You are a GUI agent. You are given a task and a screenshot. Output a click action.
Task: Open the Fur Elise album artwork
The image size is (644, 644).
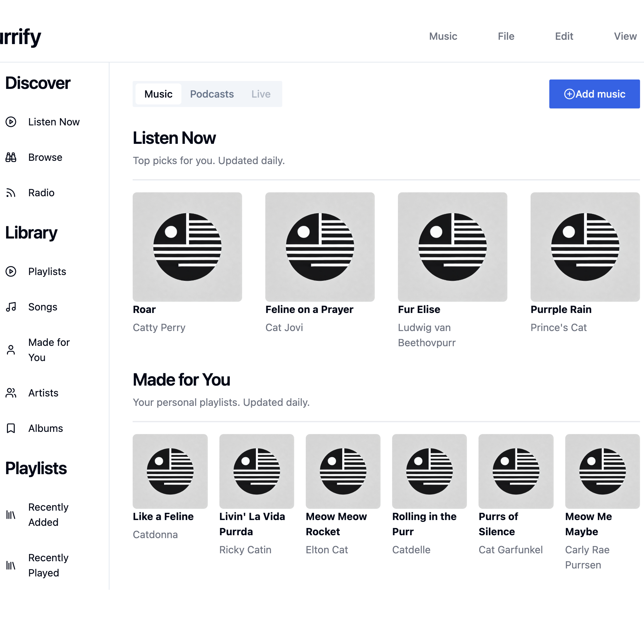pos(452,247)
